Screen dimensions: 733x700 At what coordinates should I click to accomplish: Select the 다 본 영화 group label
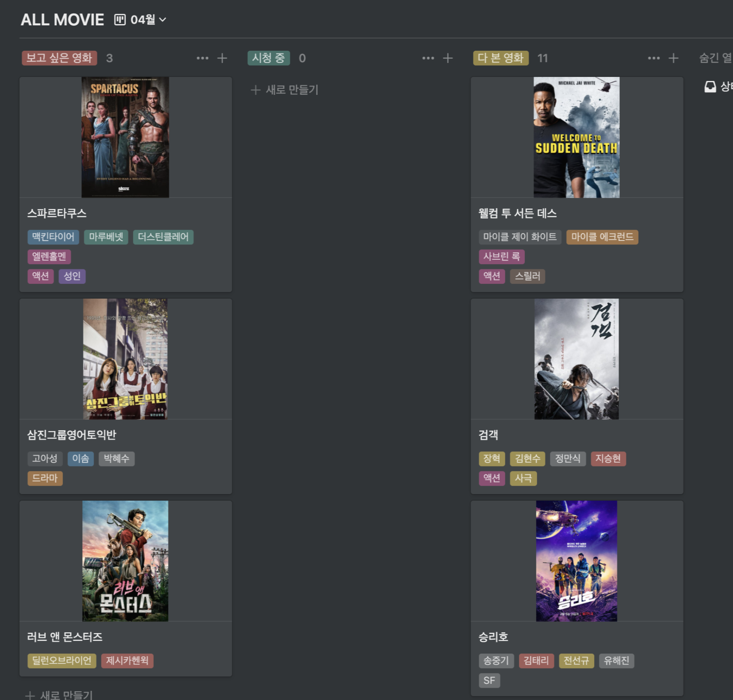500,58
